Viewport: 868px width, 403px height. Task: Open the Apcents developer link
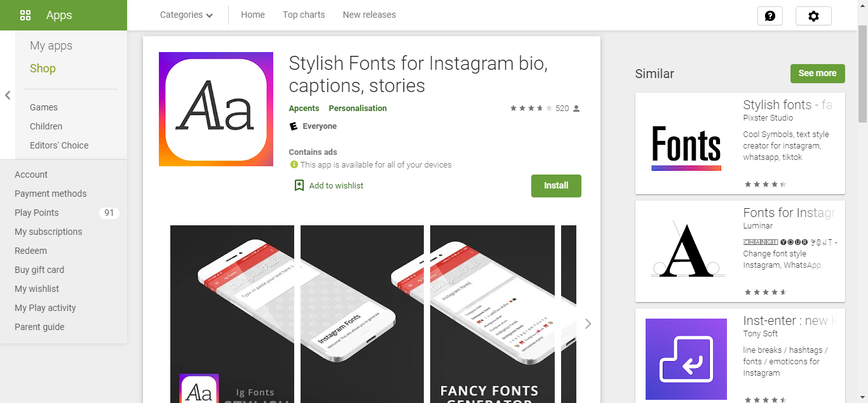click(304, 108)
